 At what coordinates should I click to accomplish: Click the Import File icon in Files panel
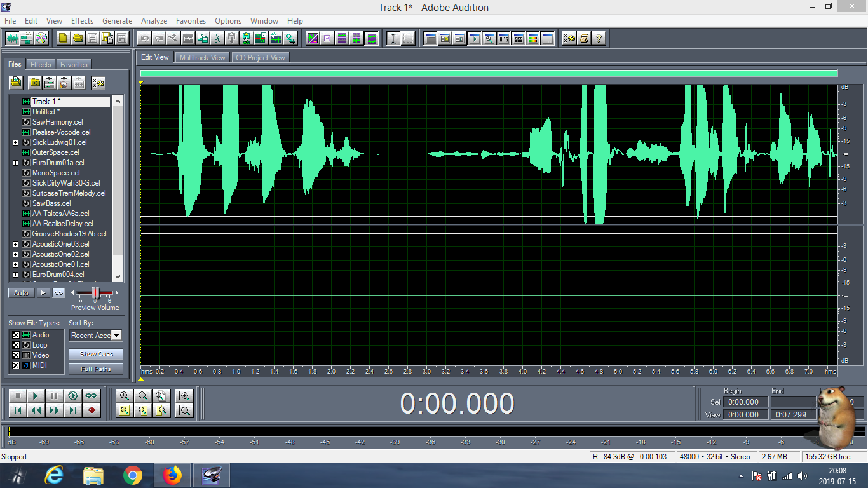(x=16, y=82)
